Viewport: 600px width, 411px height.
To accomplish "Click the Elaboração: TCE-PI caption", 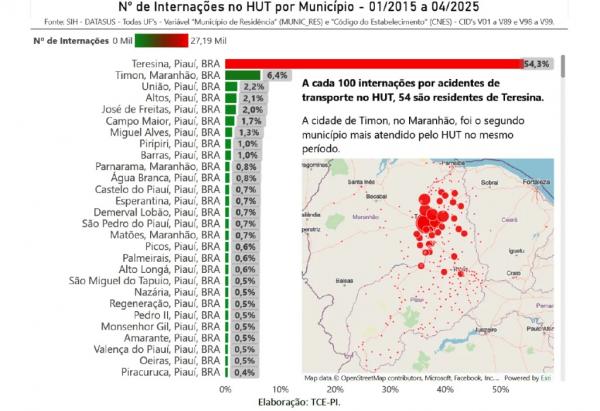I will [299, 403].
